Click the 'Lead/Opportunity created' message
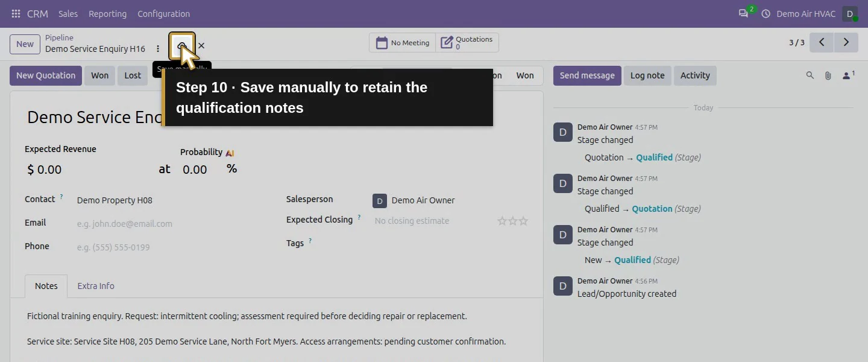868x362 pixels. tap(627, 294)
